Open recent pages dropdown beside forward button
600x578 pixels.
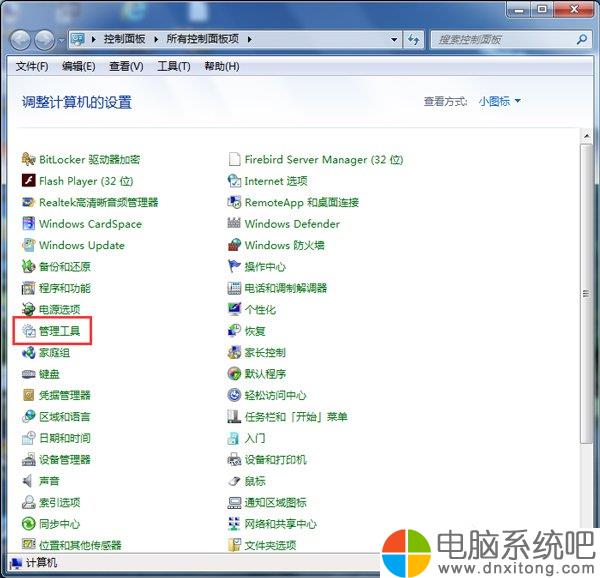coord(61,40)
